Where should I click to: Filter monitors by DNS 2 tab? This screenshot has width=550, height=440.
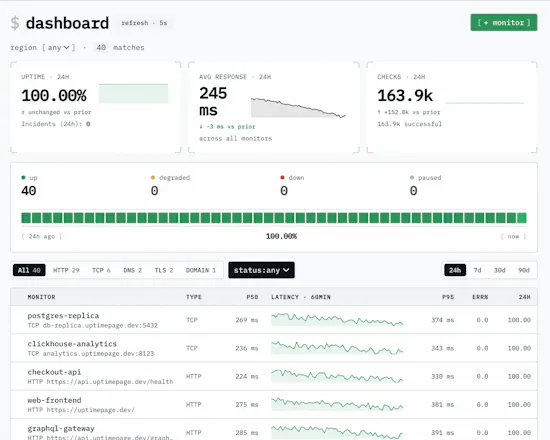click(132, 270)
